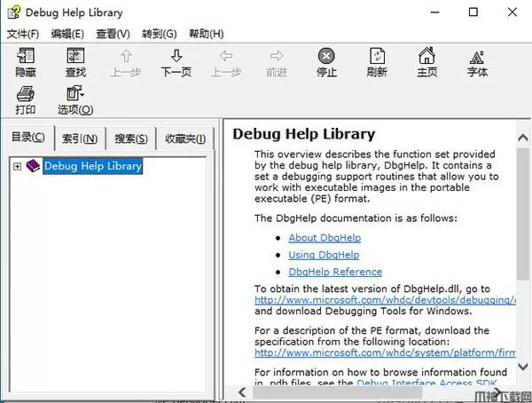Switch to the 收藏夹(I) favorites tab

[x=185, y=138]
